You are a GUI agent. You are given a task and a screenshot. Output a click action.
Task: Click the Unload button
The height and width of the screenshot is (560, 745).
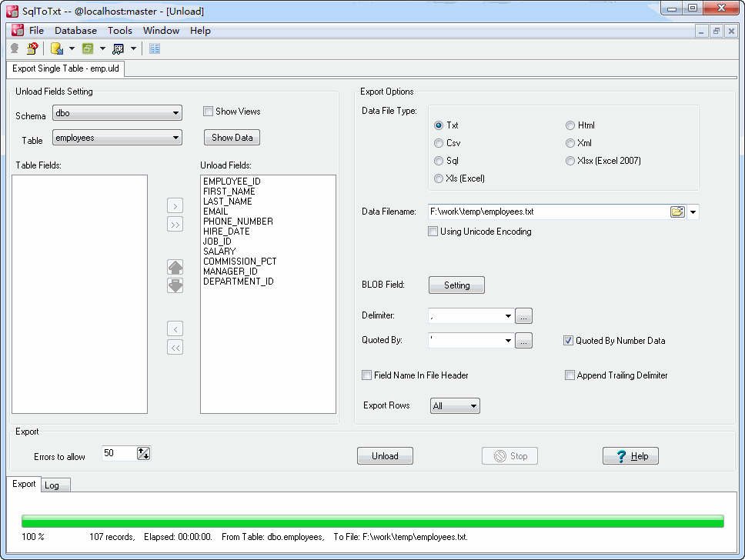click(385, 456)
